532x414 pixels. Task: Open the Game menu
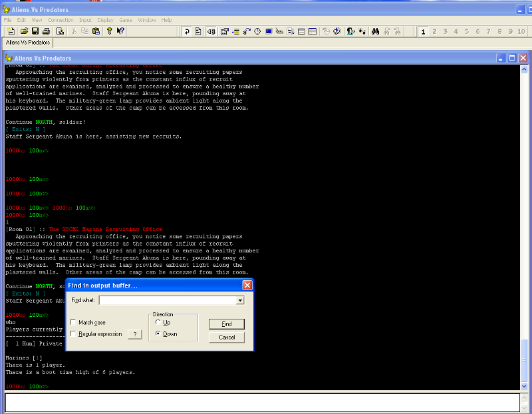[126, 20]
